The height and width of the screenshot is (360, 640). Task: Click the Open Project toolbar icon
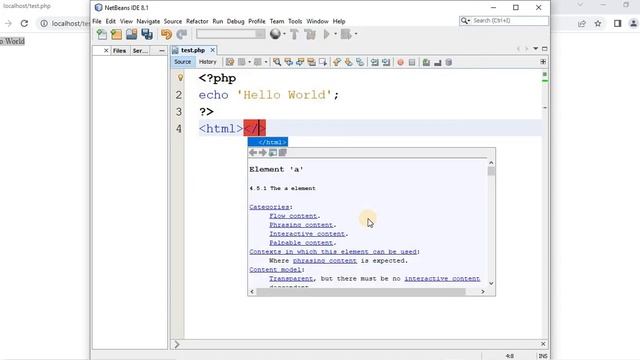[x=131, y=34]
